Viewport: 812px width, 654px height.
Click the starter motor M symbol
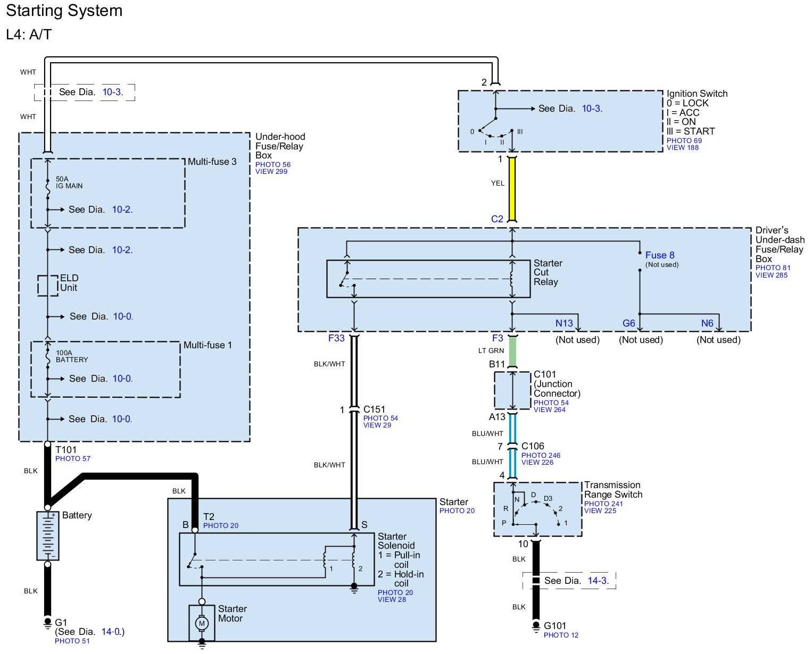point(202,623)
